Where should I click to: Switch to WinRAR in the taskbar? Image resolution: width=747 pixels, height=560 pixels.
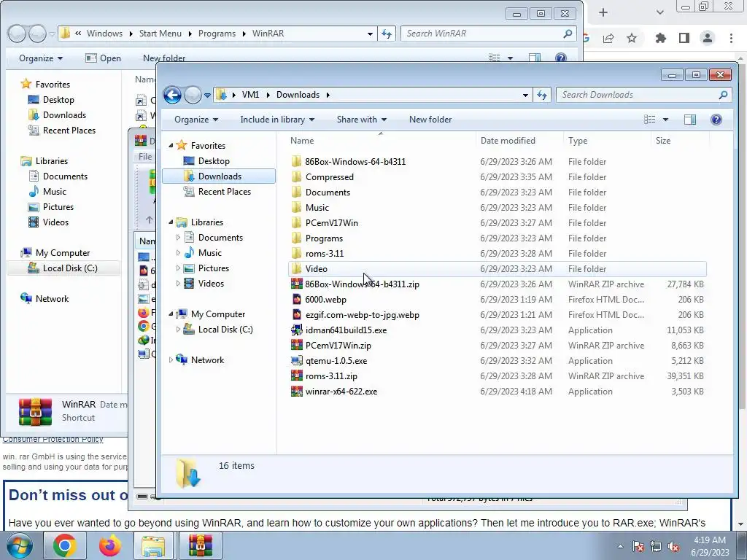click(200, 545)
